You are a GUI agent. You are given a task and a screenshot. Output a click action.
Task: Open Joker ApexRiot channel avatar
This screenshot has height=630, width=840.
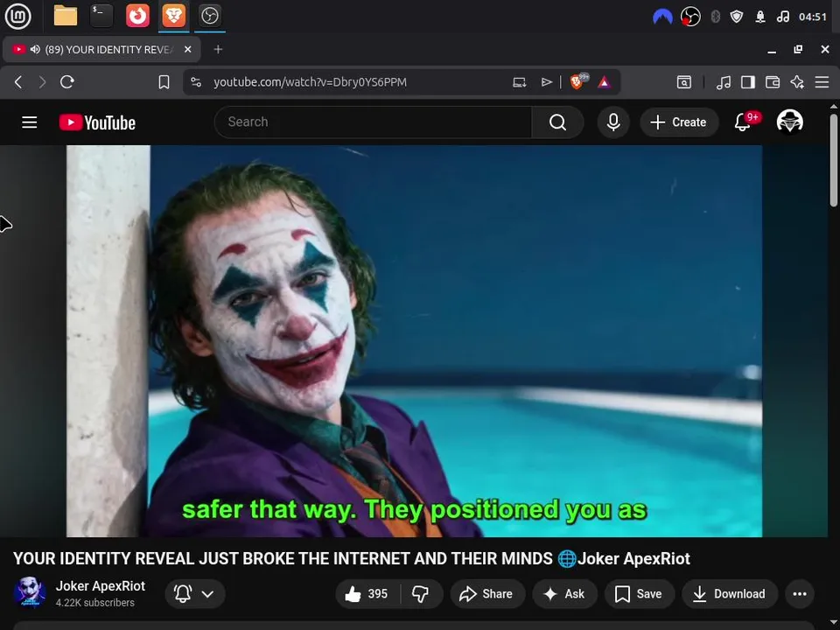coord(30,593)
